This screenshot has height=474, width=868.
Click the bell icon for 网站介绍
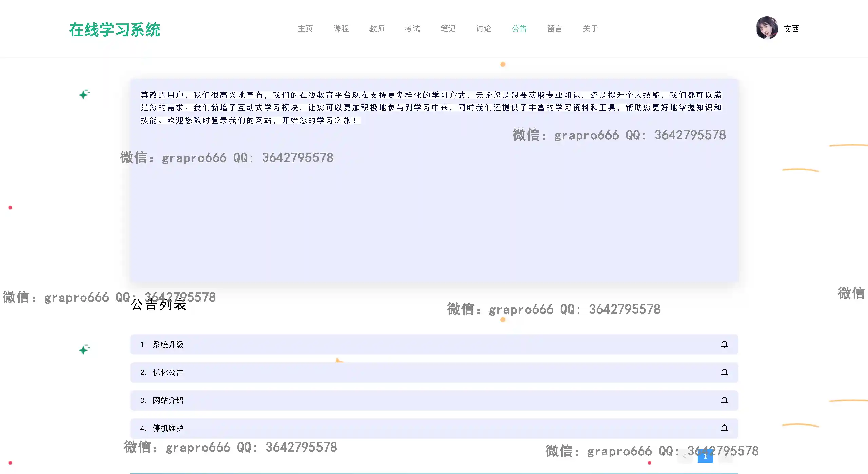[x=724, y=400]
